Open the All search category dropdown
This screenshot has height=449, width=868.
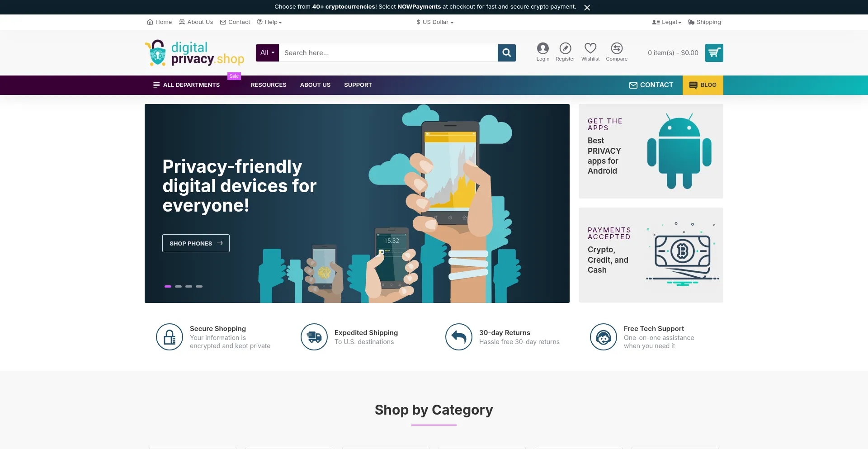click(267, 53)
